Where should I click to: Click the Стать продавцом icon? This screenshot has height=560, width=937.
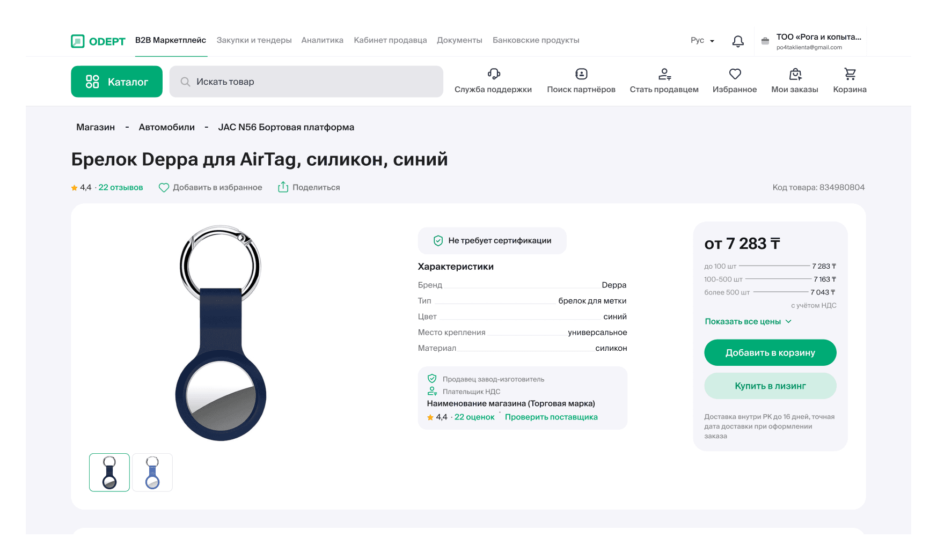click(664, 73)
